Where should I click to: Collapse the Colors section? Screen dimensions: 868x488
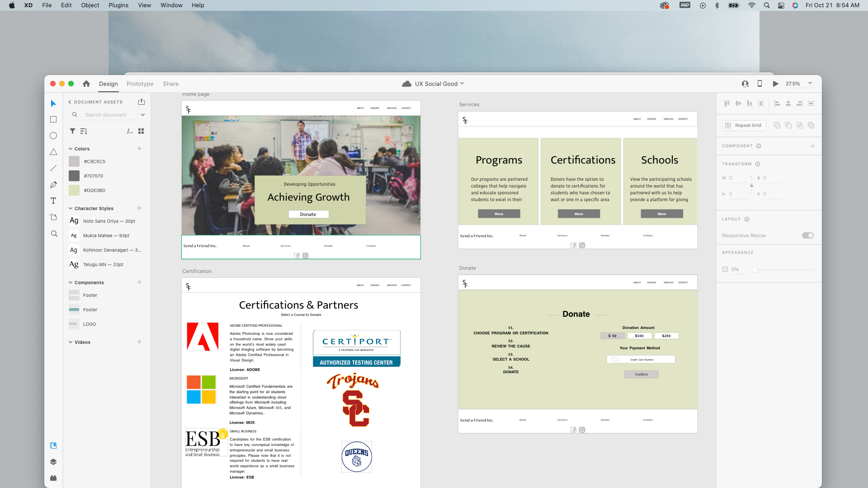71,149
